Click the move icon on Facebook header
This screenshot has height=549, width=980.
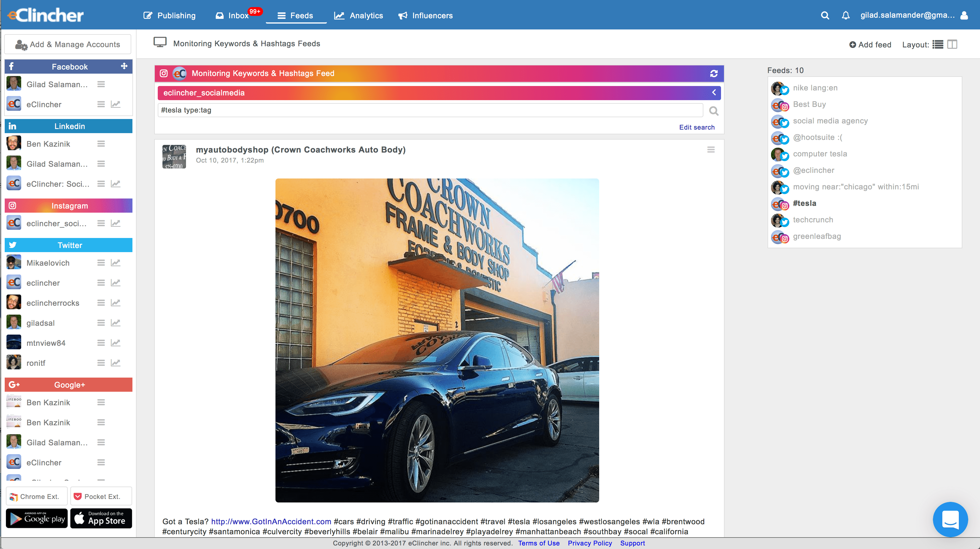[x=124, y=66]
